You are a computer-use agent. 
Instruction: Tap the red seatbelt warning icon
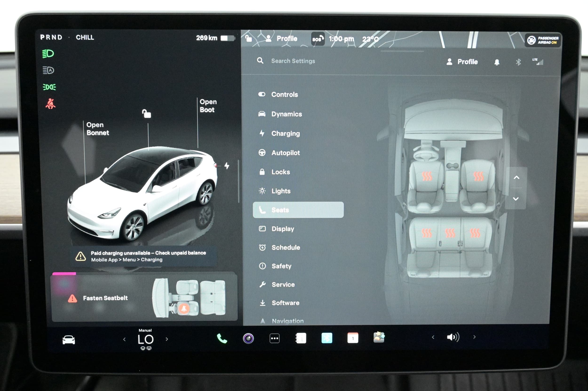(50, 104)
